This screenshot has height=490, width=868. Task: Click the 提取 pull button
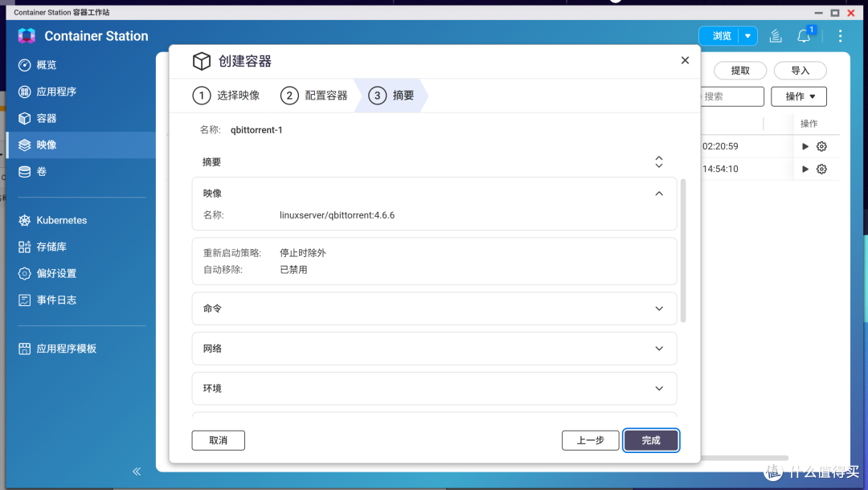[x=740, y=70]
